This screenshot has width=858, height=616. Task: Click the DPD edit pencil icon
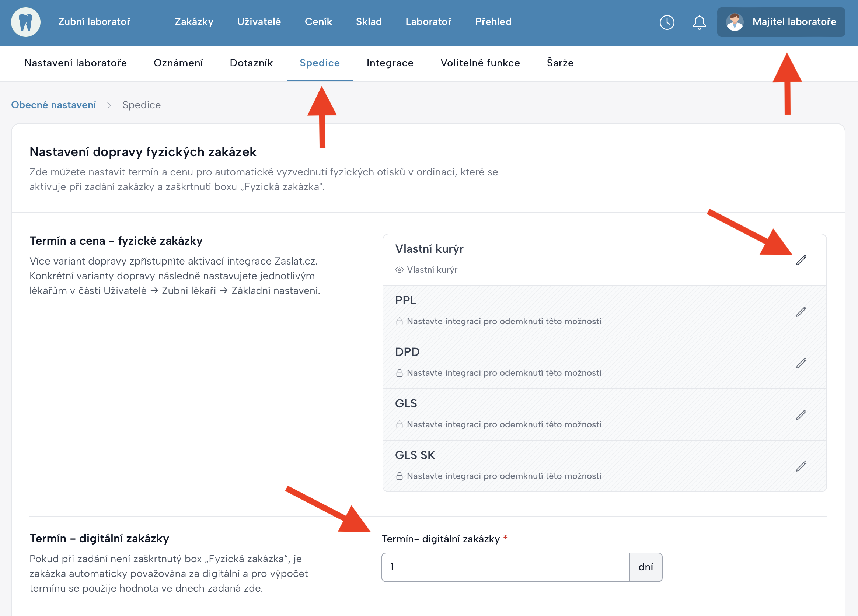click(801, 363)
